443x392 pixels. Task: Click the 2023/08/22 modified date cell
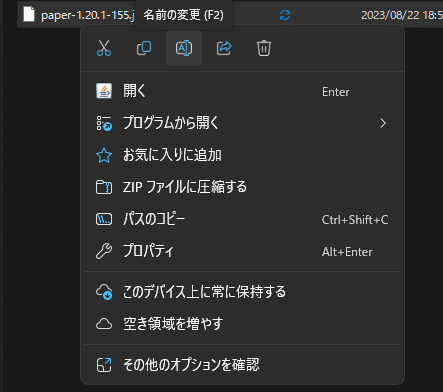[402, 15]
